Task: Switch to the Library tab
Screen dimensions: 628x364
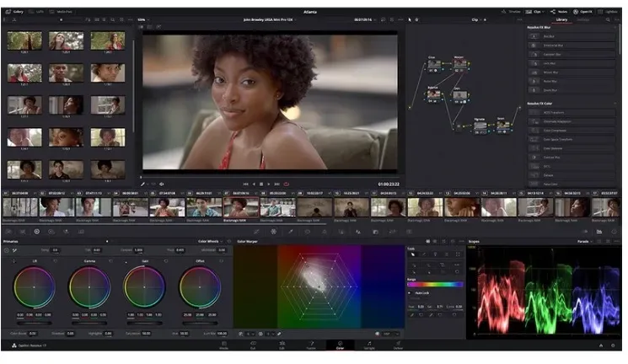Action: (562, 19)
